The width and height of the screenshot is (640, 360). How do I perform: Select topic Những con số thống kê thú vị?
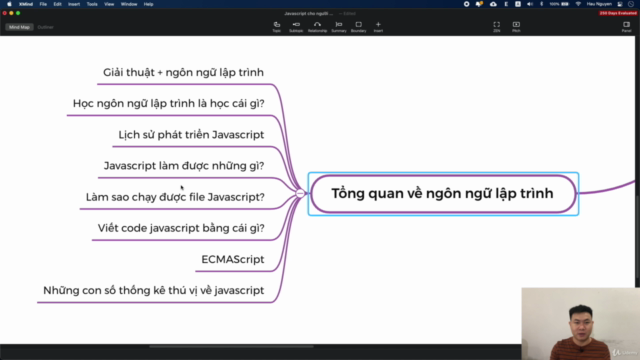153,291
